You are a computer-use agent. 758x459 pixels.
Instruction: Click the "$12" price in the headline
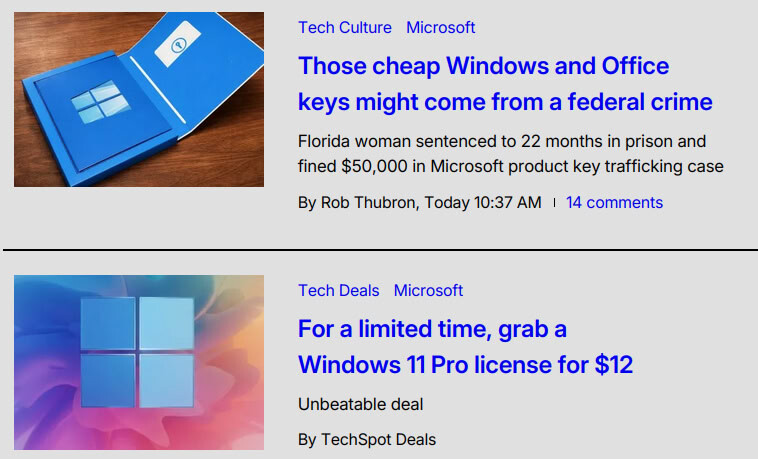613,365
